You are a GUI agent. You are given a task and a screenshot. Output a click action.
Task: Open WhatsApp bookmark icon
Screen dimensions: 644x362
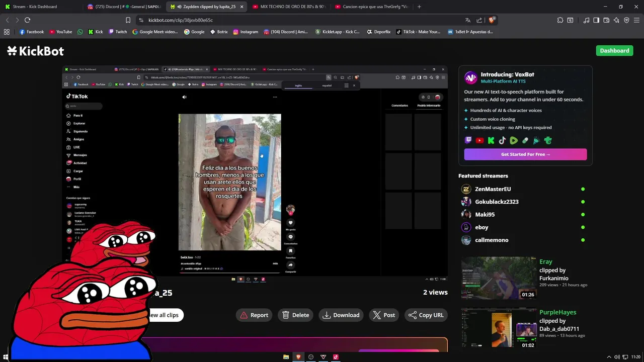pos(80,32)
